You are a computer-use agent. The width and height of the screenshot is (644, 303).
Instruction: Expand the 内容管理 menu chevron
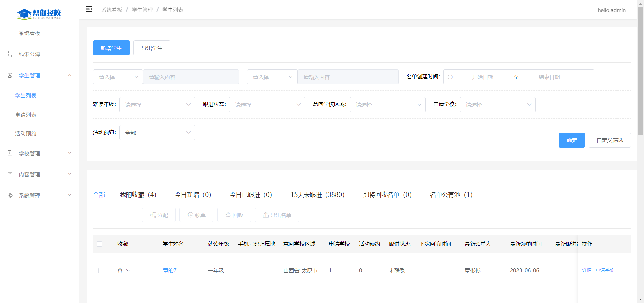pos(70,174)
